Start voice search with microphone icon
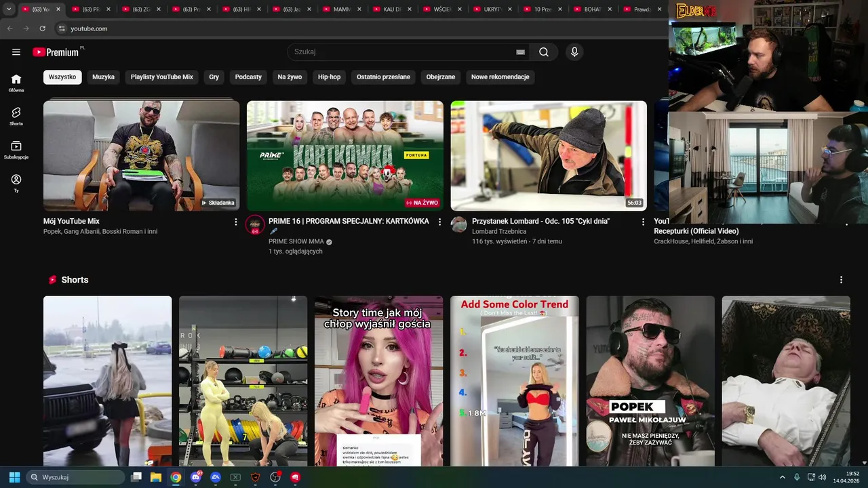The width and height of the screenshot is (868, 488). point(574,52)
